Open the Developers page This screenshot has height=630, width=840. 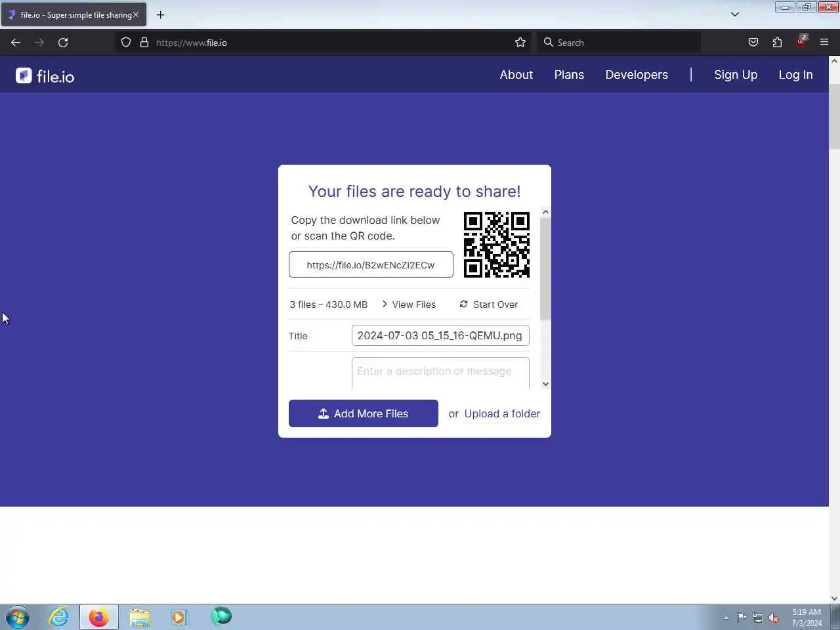(637, 75)
